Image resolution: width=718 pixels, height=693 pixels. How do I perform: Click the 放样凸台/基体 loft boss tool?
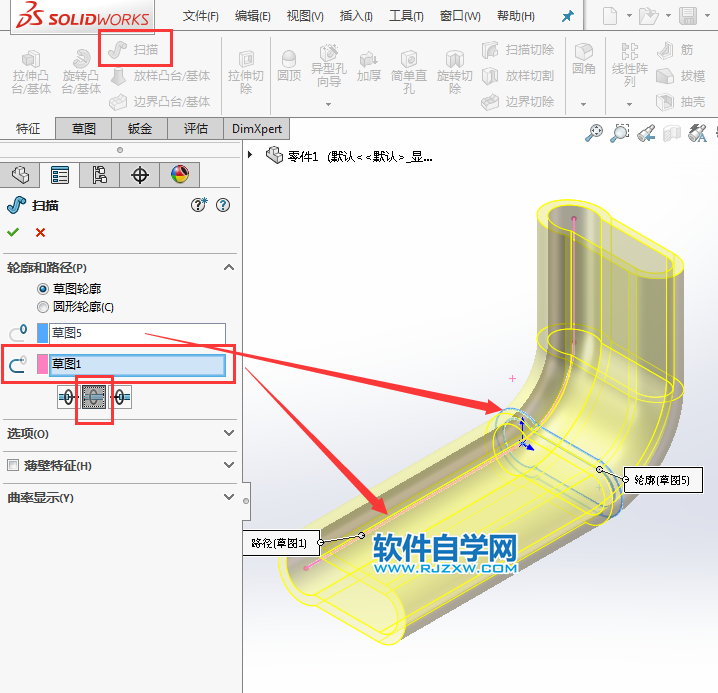pos(160,76)
